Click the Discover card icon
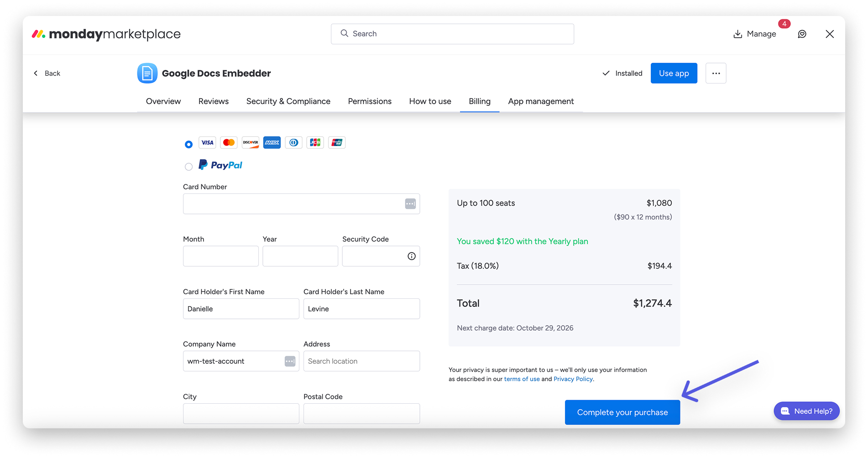Screen dimensions: 868x458 (x=251, y=142)
